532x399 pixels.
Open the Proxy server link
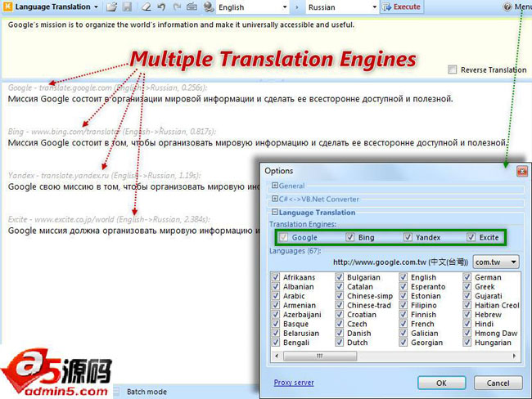(294, 383)
